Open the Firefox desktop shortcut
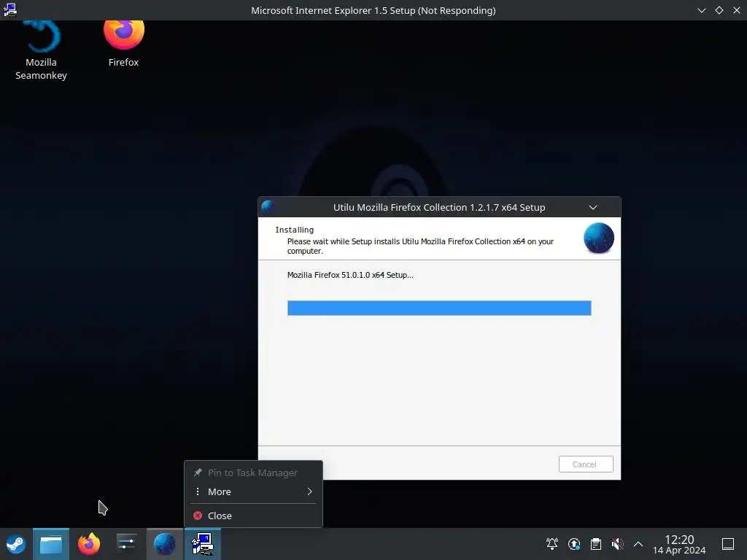747x560 pixels. click(x=123, y=44)
